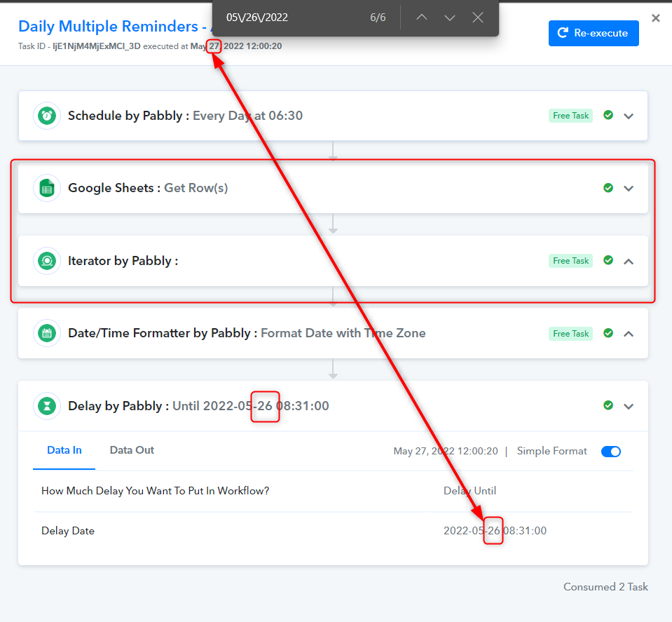Click Free Task badge on Schedule step
The width and height of the screenshot is (672, 622).
click(x=571, y=116)
